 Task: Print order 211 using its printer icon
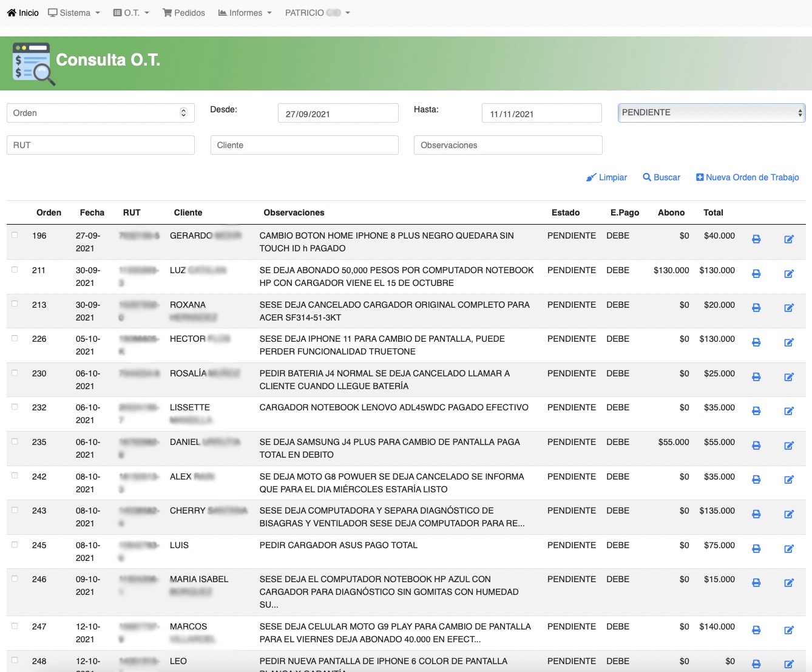[x=756, y=274]
